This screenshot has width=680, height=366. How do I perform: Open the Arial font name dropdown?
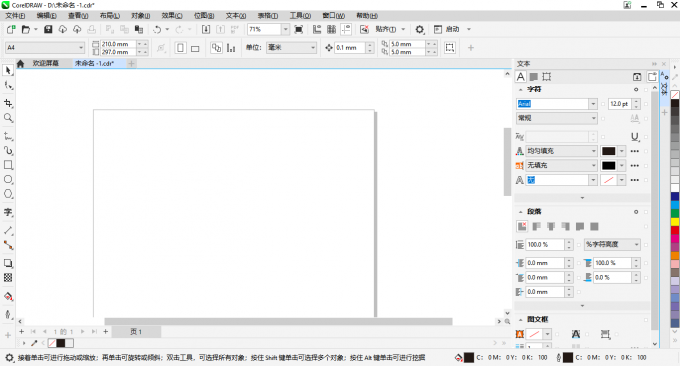[x=593, y=104]
